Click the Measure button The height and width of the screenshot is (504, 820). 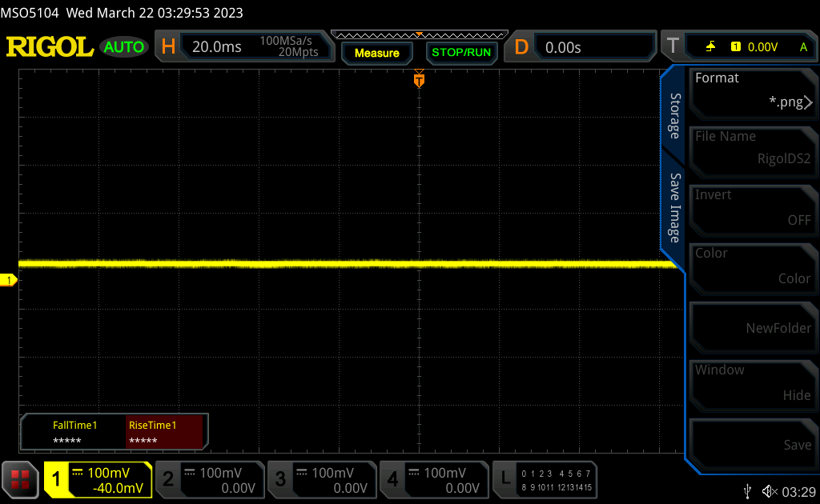376,53
